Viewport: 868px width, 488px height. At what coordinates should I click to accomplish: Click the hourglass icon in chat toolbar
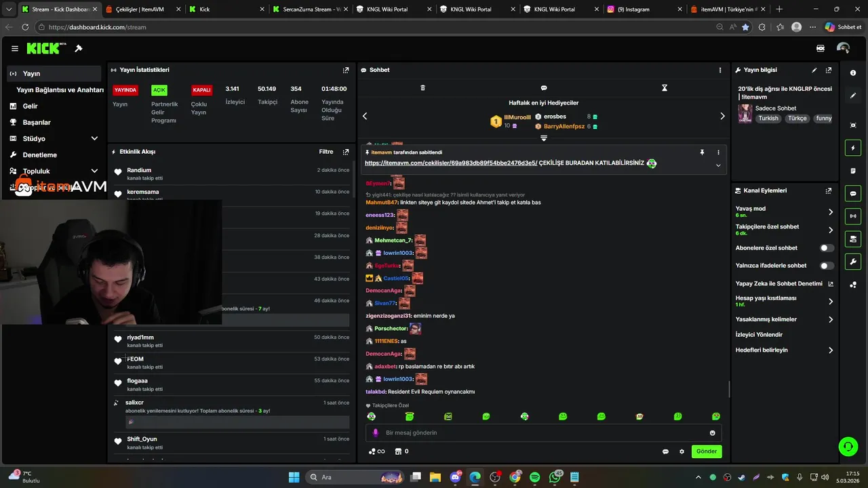point(665,88)
